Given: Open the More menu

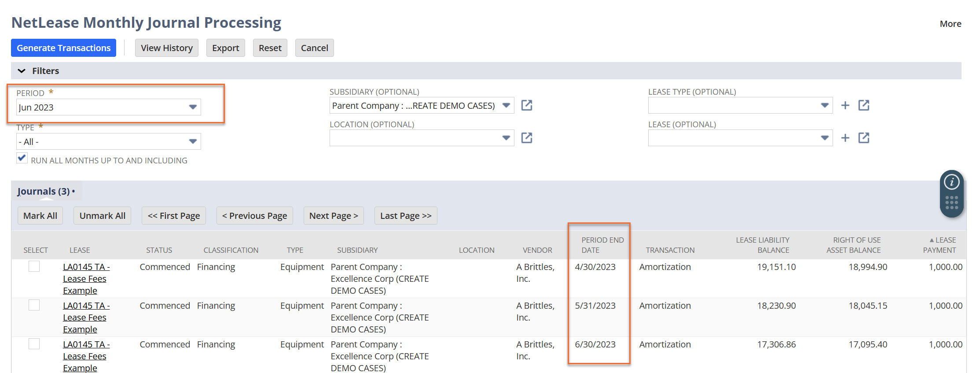Looking at the screenshot, I should pyautogui.click(x=950, y=24).
